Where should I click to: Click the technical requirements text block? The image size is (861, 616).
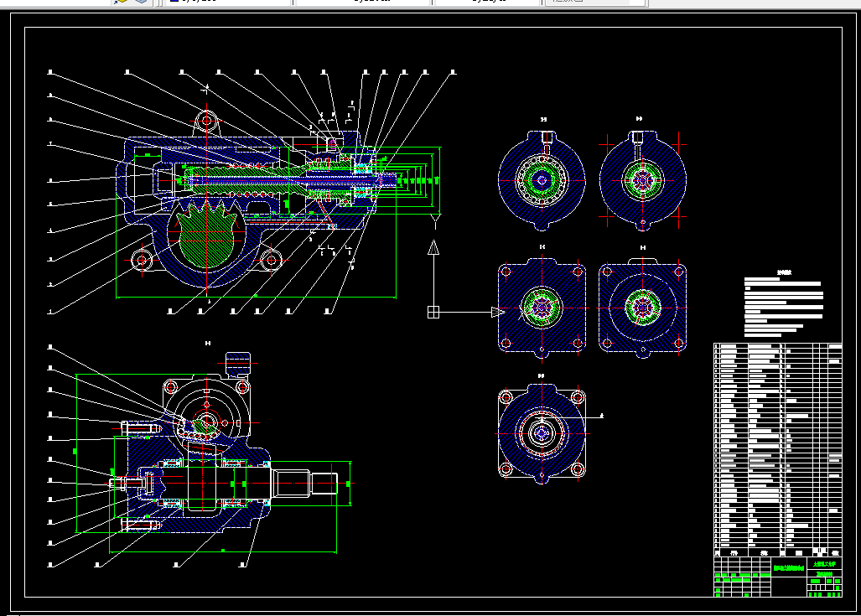click(784, 303)
